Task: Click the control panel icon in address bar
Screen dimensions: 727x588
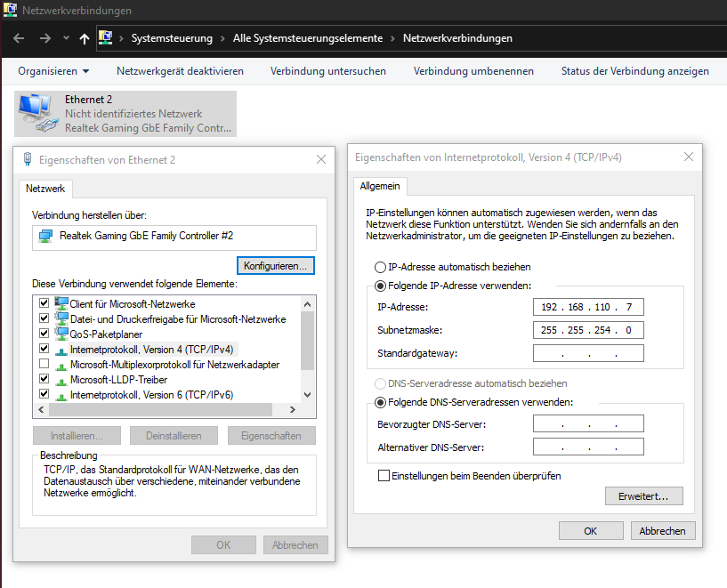Action: click(x=106, y=37)
